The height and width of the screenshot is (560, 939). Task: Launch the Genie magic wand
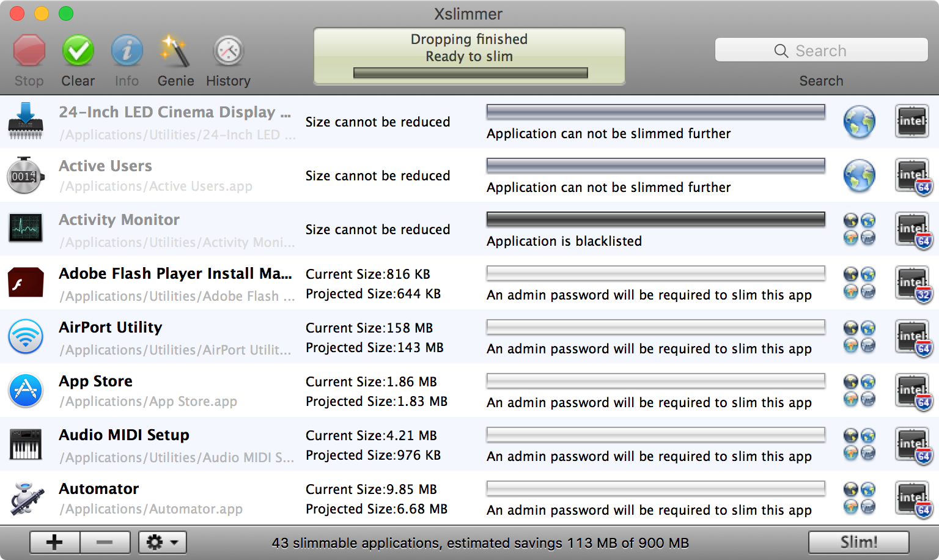[x=175, y=51]
